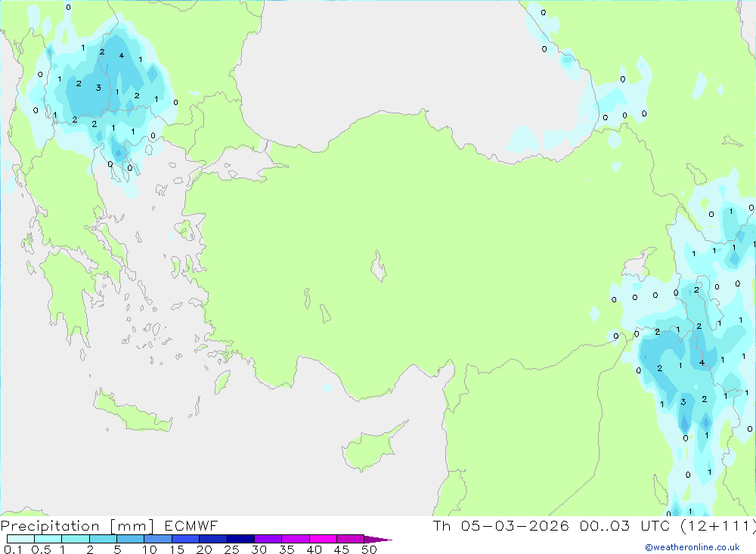This screenshot has width=756, height=554.
Task: Click the '10' legend scale label
Action: (150, 549)
